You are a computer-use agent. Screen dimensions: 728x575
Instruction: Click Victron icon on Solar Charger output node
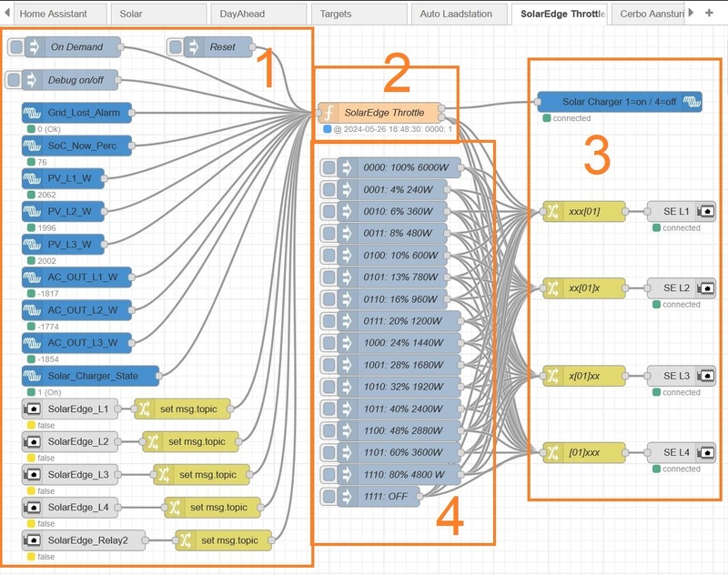click(x=692, y=102)
